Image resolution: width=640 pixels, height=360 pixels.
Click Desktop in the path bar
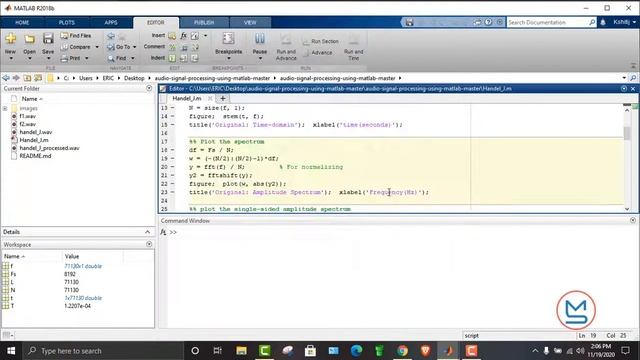[134, 78]
